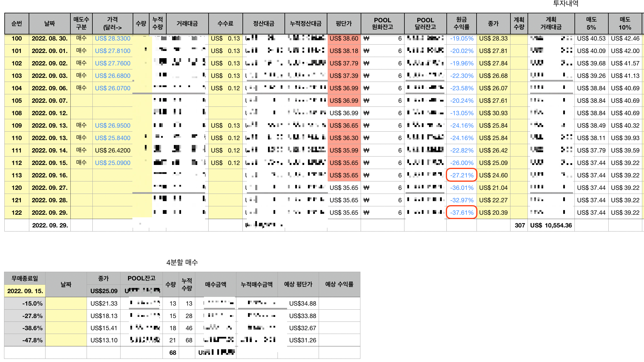Select the date cell 2022. 09. 14.
The height and width of the screenshot is (362, 644).
50,150
